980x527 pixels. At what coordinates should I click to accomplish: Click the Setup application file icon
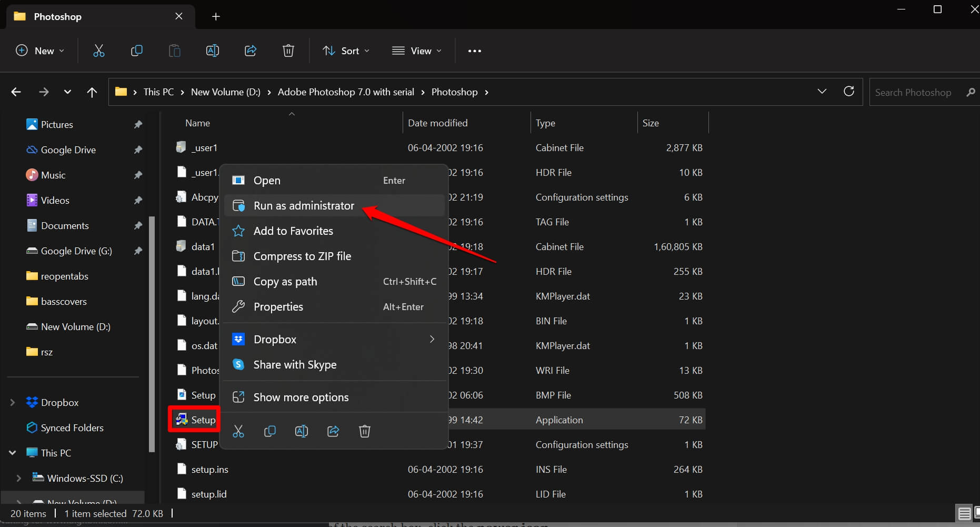point(182,420)
